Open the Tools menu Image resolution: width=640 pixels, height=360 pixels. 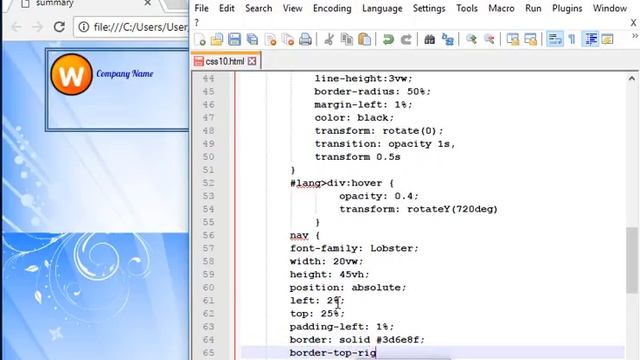coord(467,8)
